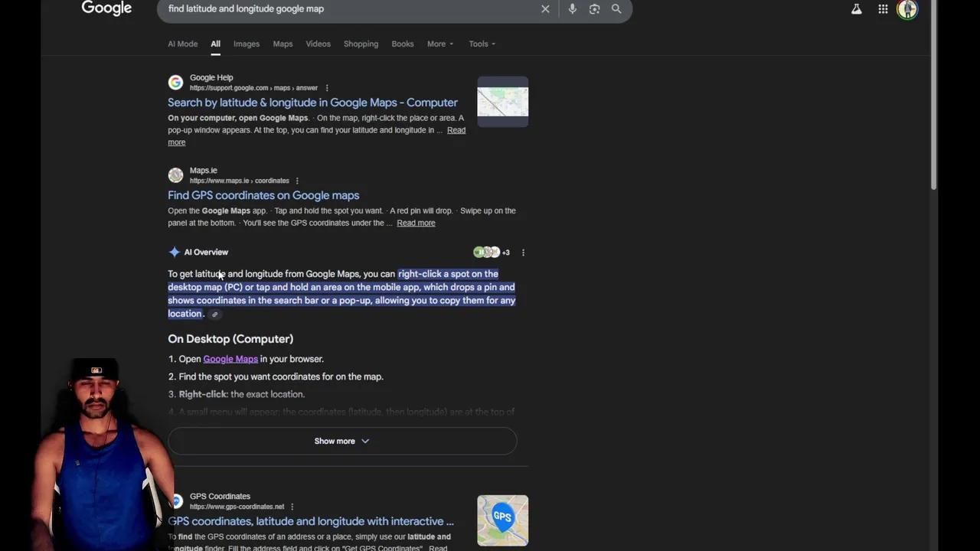The width and height of the screenshot is (980, 551).
Task: Select the All tab
Action: (x=215, y=44)
